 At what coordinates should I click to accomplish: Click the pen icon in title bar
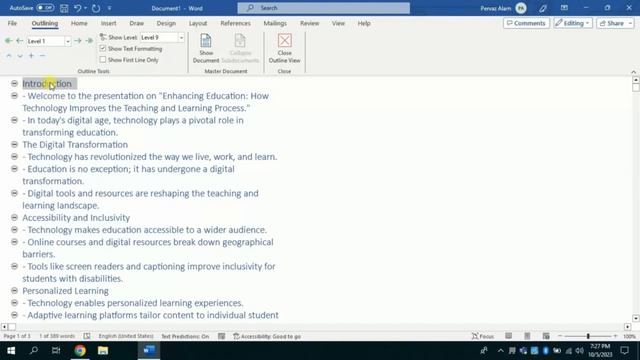coord(542,8)
